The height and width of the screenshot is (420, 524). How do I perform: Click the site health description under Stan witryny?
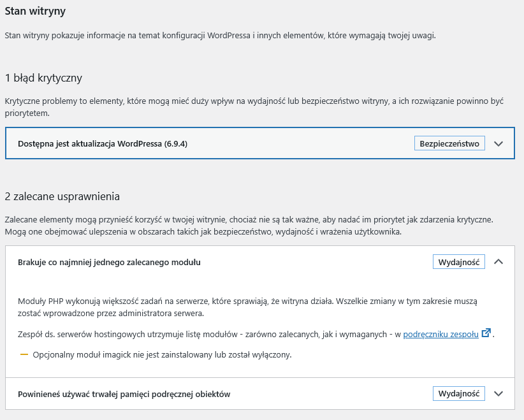coord(220,36)
